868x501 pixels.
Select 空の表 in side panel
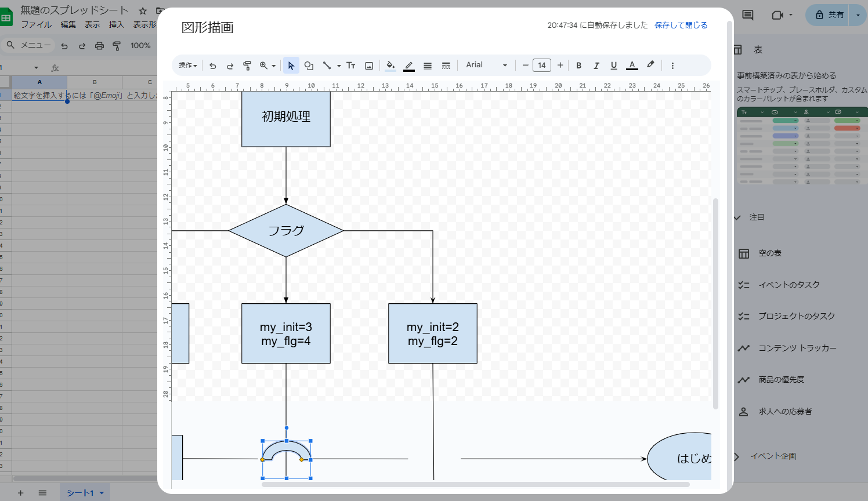tap(770, 253)
